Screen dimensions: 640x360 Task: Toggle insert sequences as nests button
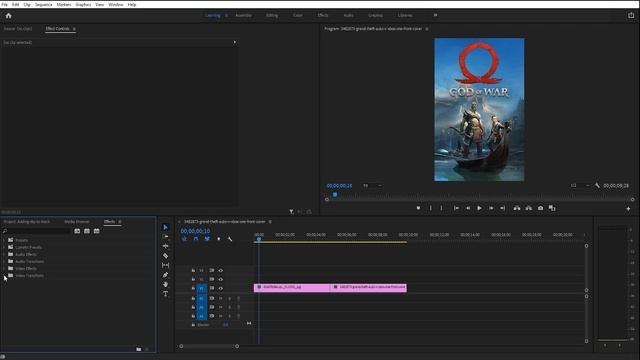pos(184,239)
